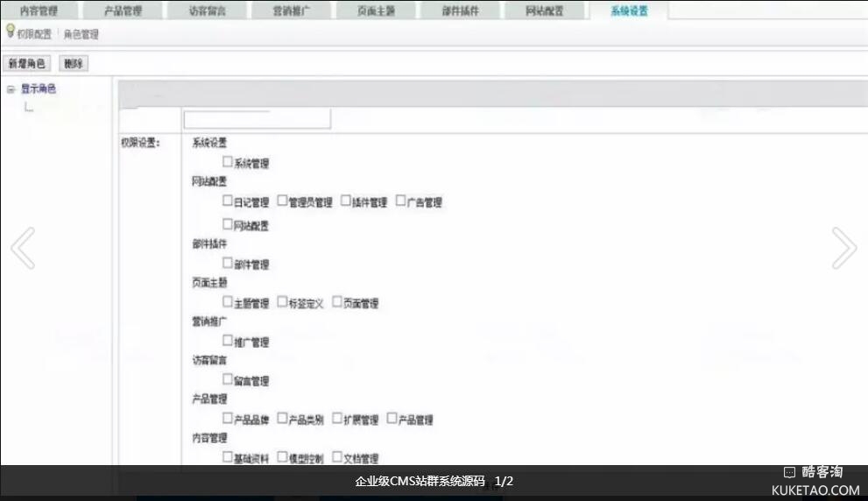Enable the 基础资料 checkbox

coord(227,456)
